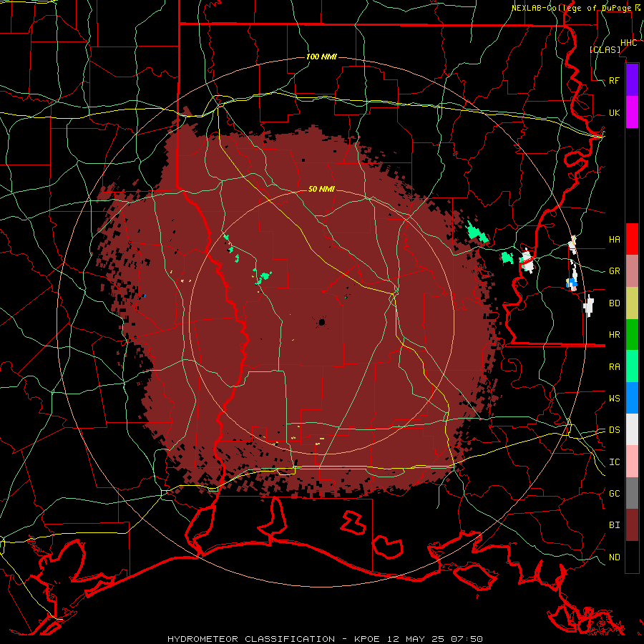
Task: Click the "WS" legend label
Action: pyautogui.click(x=614, y=398)
